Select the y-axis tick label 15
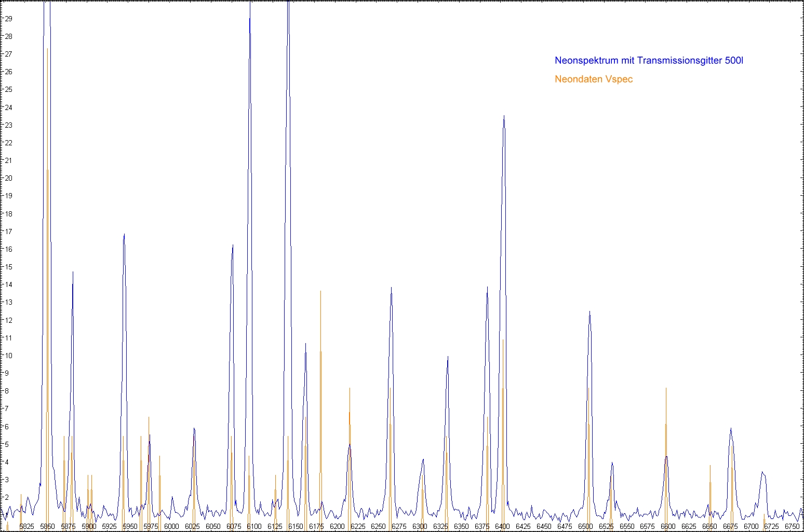804x532 pixels. pos(8,267)
